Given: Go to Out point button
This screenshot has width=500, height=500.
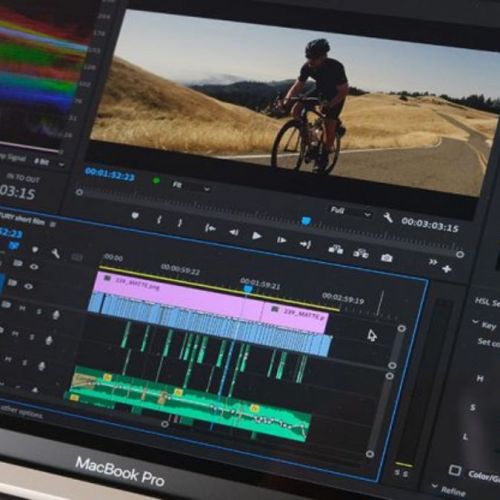Looking at the screenshot, I should (x=305, y=245).
